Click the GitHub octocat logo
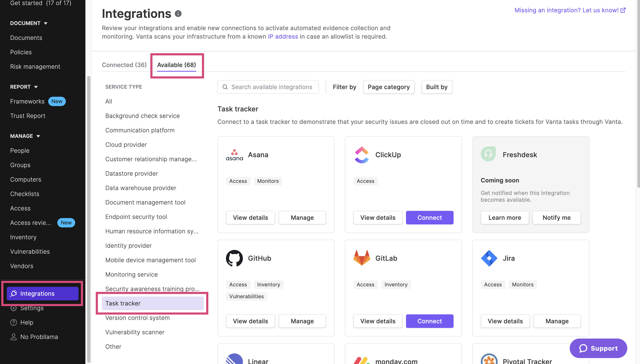This screenshot has width=640, height=364. click(234, 258)
